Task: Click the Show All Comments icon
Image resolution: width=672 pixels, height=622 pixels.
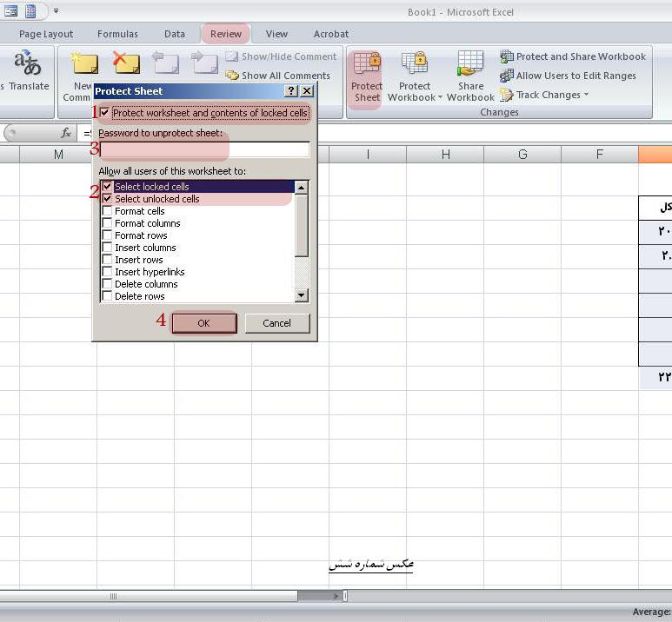Action: click(232, 76)
